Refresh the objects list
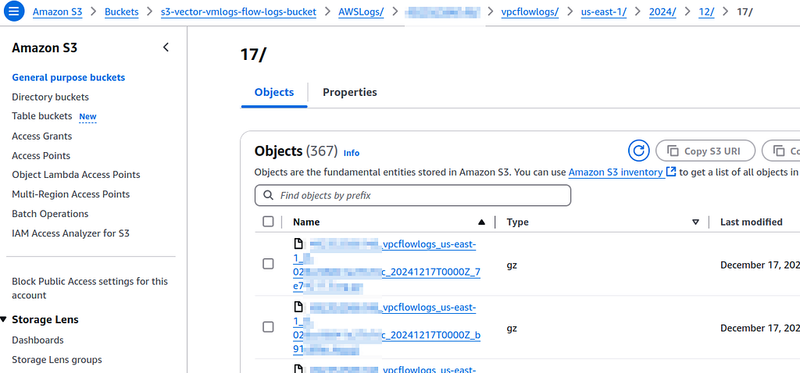The image size is (800, 373). click(638, 151)
